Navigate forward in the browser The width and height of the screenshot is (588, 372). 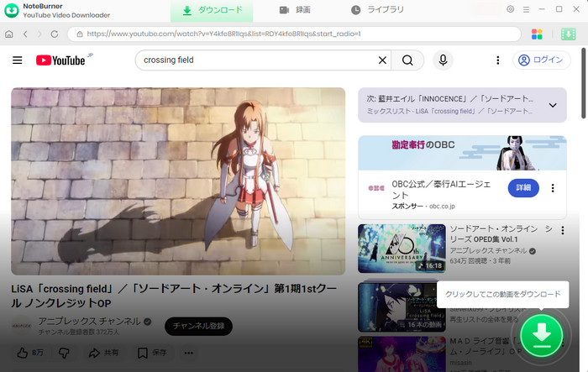39,34
